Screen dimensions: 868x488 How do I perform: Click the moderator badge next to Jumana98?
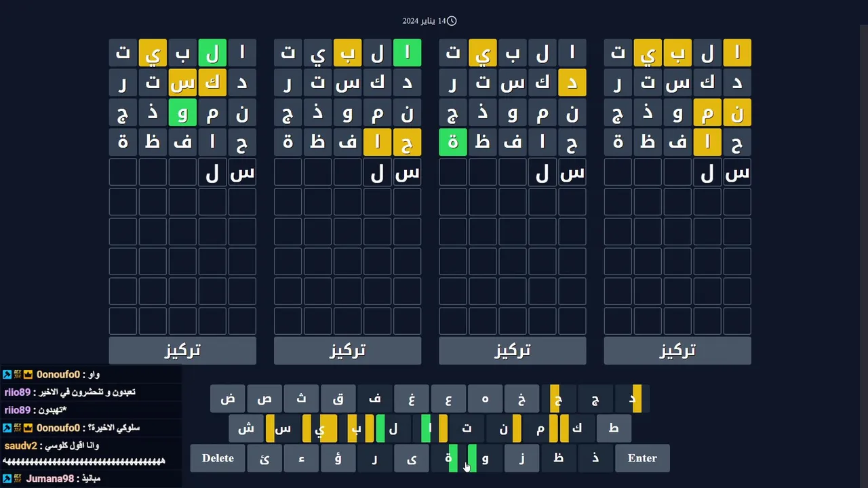[x=7, y=479]
